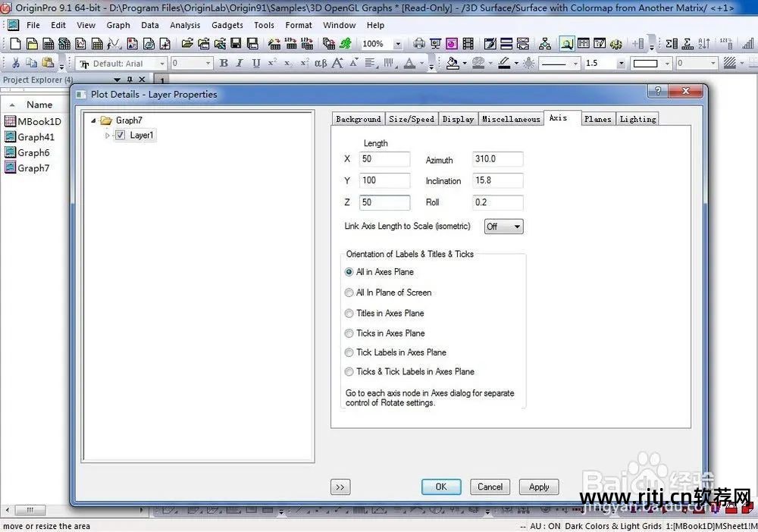The height and width of the screenshot is (532, 758).
Task: Select Ticks & Tick Labels in Axes Plane
Action: pos(349,371)
